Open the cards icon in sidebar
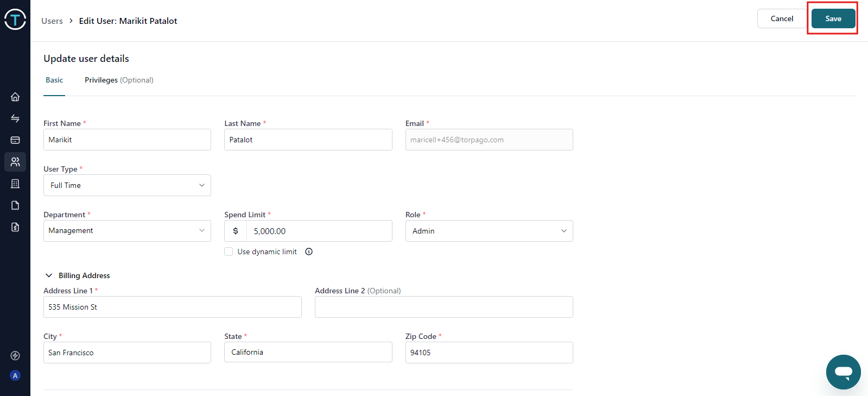The height and width of the screenshot is (396, 868). [x=15, y=140]
